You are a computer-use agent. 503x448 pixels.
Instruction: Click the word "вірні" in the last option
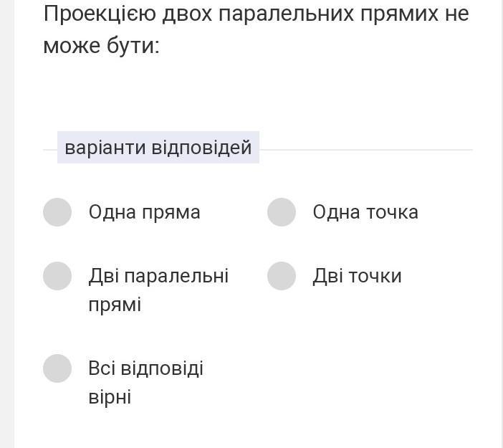click(x=110, y=397)
